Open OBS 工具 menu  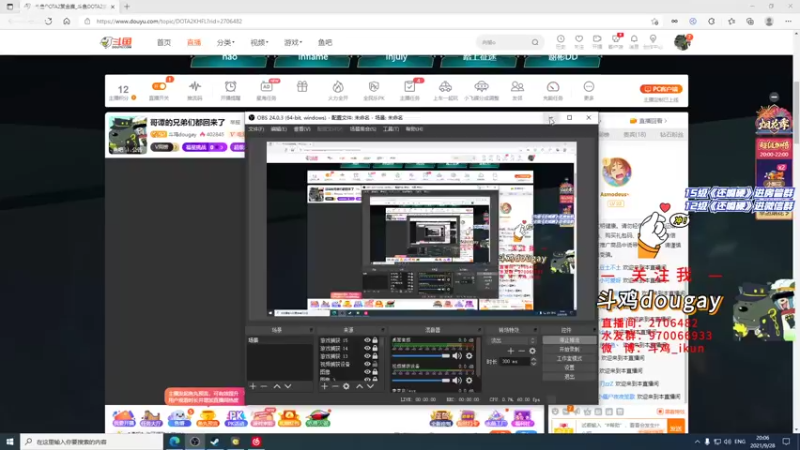[391, 129]
